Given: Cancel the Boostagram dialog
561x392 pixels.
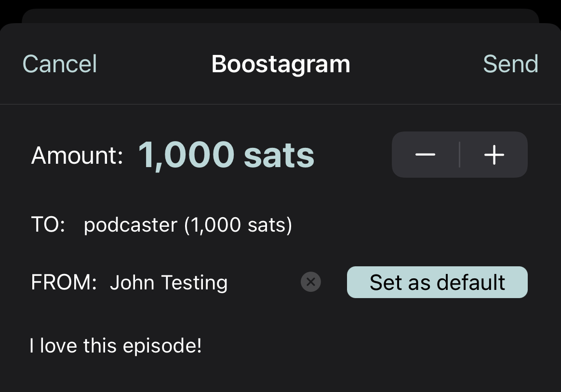Looking at the screenshot, I should 60,64.
